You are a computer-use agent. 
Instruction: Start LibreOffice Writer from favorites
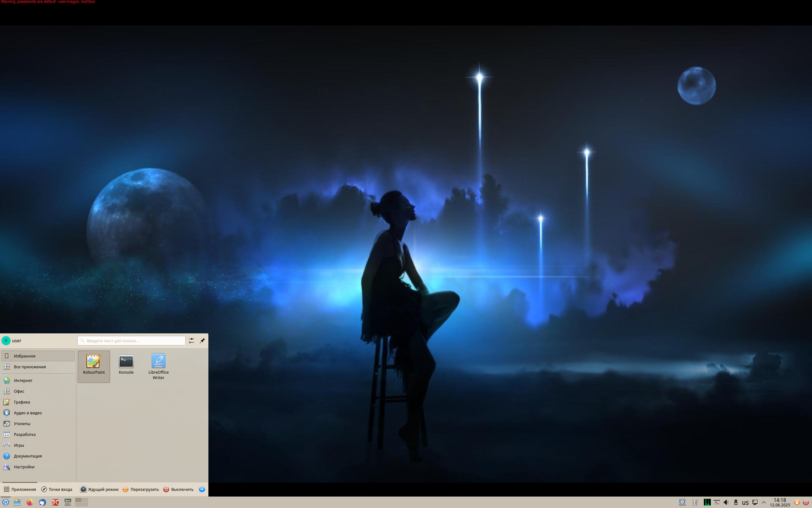click(x=158, y=366)
